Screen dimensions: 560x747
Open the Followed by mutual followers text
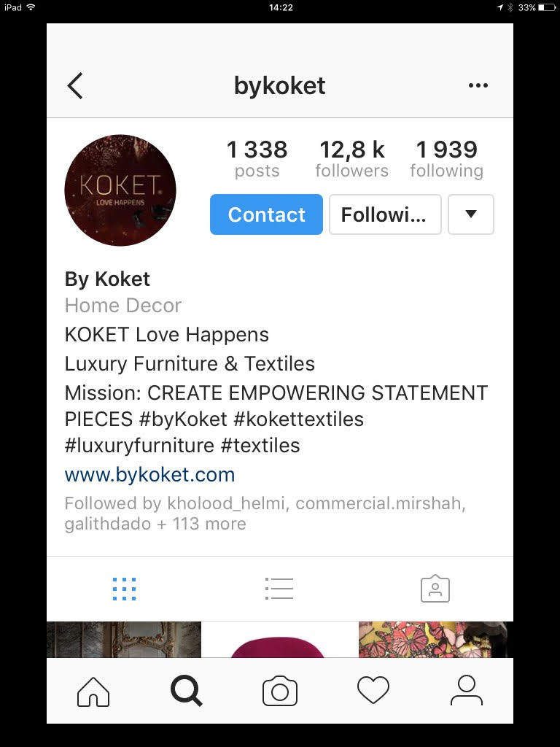pyautogui.click(x=265, y=514)
